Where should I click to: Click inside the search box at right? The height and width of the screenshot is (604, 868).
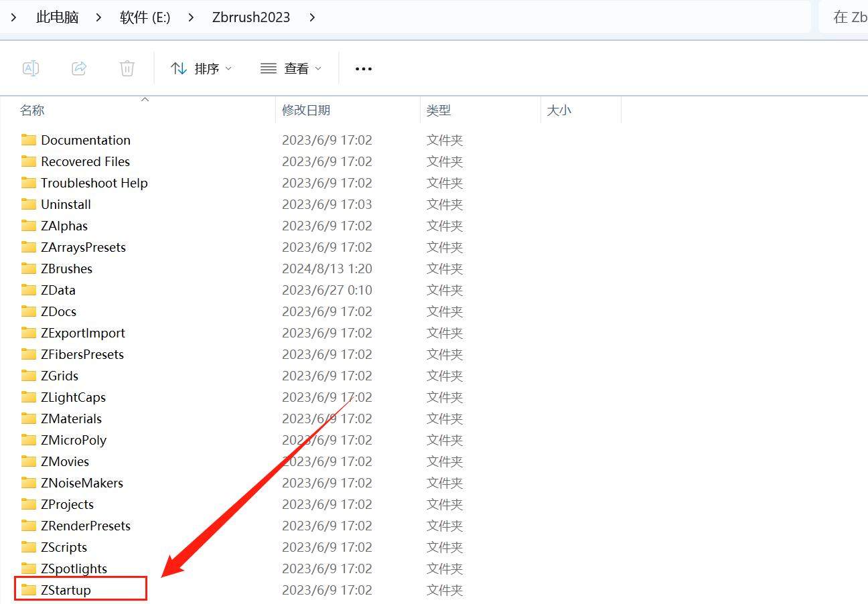844,17
